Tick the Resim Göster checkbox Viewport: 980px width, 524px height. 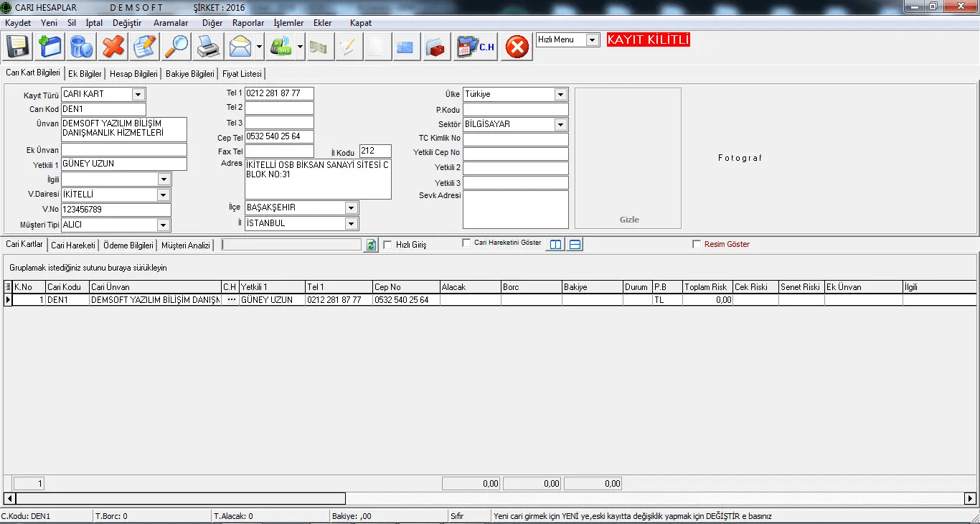coord(697,244)
